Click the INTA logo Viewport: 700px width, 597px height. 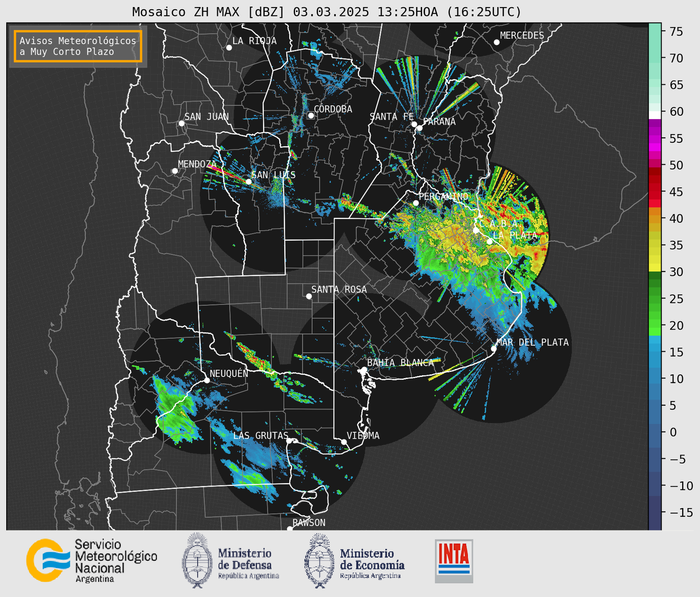[454, 561]
